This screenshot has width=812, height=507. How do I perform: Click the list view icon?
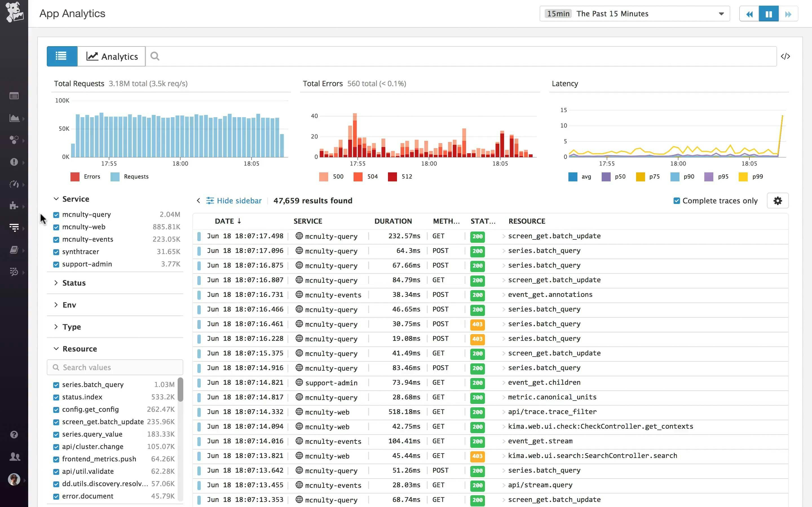(61, 56)
